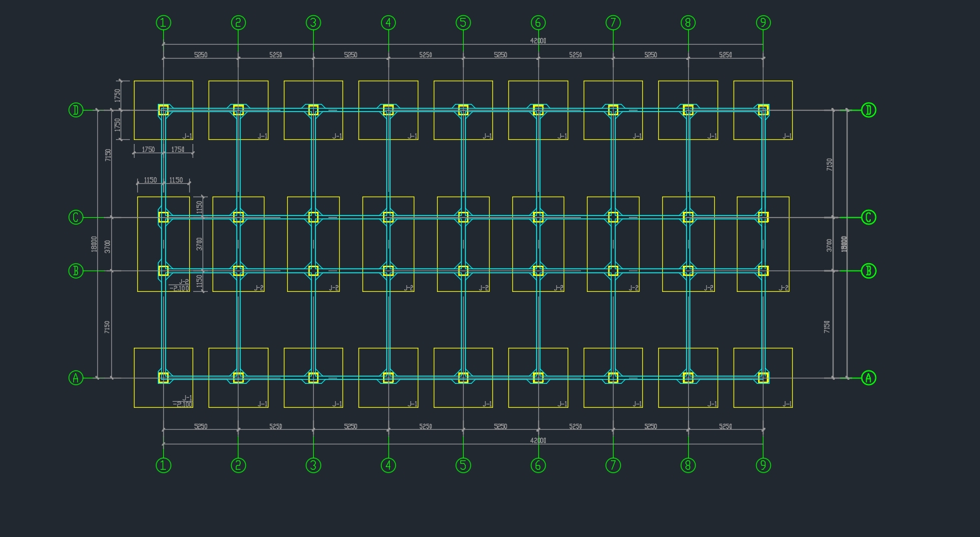Select top grid bubble number 5
Screen dimensions: 980x537
pos(463,23)
